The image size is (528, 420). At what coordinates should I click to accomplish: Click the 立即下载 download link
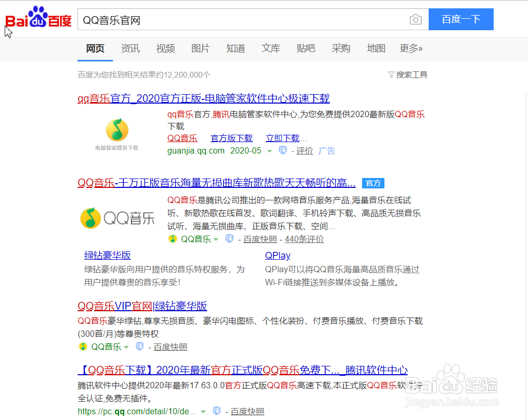(x=283, y=137)
